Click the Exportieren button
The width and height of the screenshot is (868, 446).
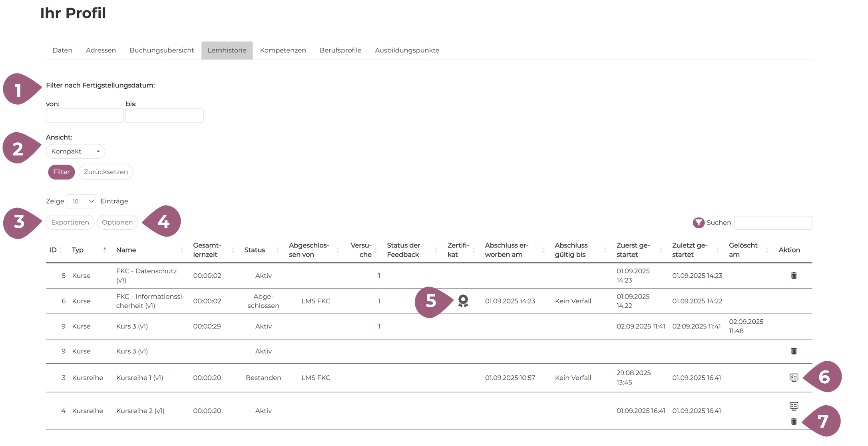(70, 222)
